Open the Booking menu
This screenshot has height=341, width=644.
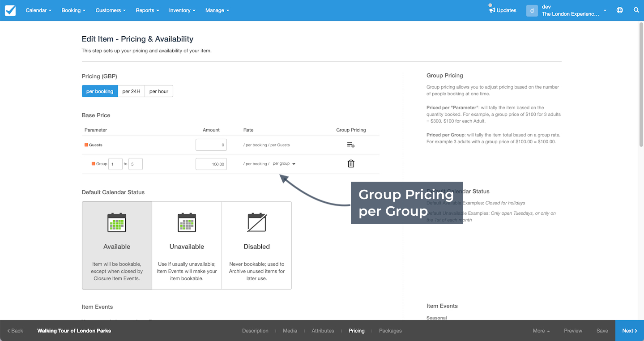click(73, 10)
